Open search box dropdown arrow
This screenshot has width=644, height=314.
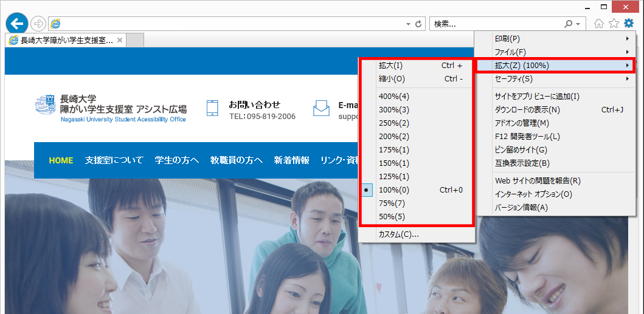[578, 24]
